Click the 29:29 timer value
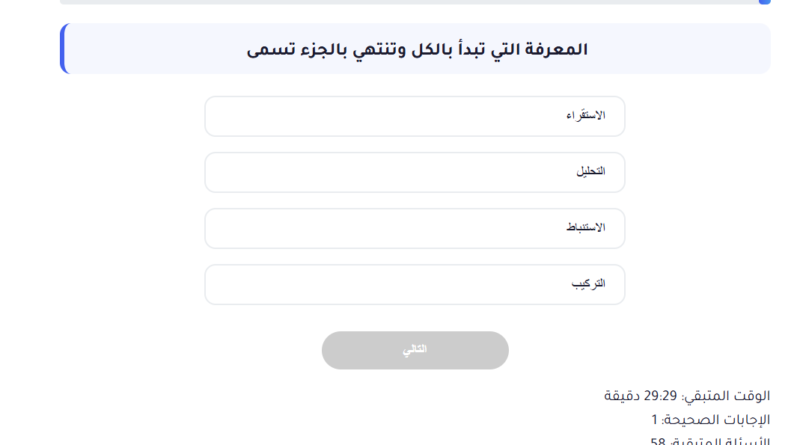This screenshot has width=800, height=445. coord(662,396)
